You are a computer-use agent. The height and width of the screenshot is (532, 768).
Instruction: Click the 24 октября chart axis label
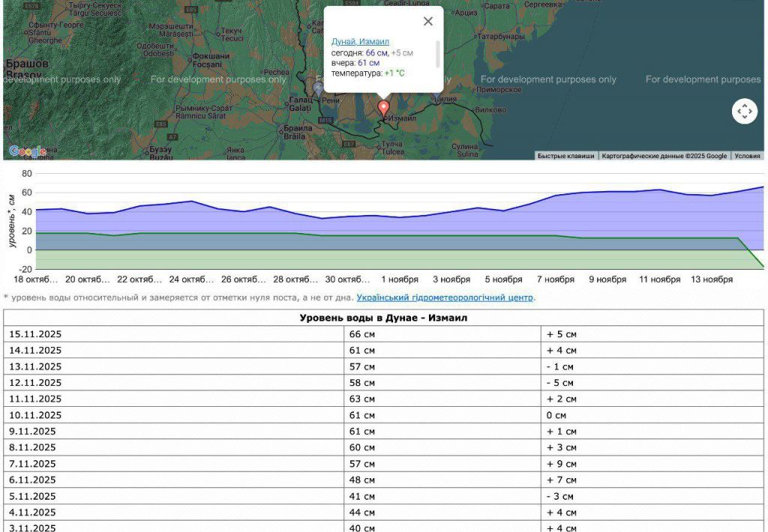[191, 279]
